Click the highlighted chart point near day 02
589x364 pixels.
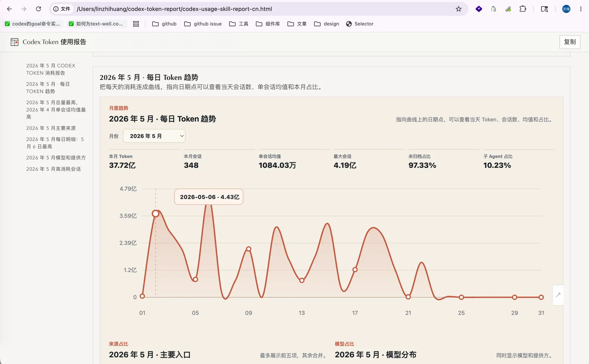pos(156,214)
